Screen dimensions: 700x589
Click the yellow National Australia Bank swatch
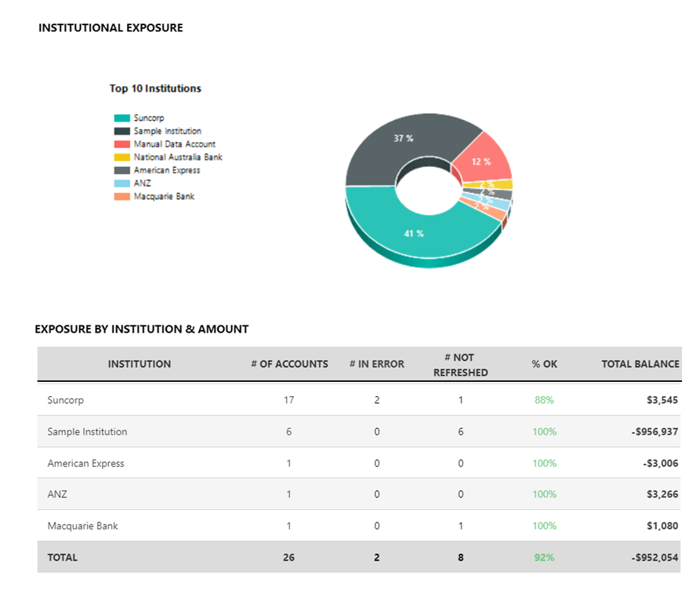(122, 157)
